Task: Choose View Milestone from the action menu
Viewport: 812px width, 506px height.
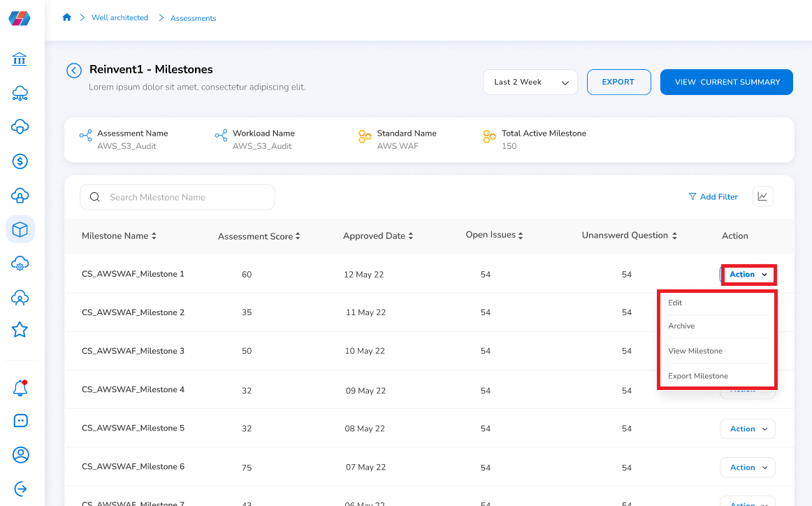Action: coord(695,351)
